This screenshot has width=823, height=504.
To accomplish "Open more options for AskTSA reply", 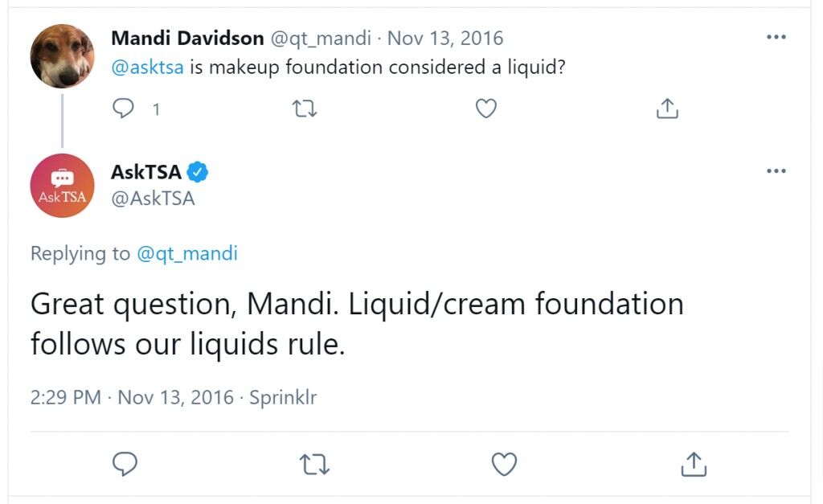I will click(776, 170).
